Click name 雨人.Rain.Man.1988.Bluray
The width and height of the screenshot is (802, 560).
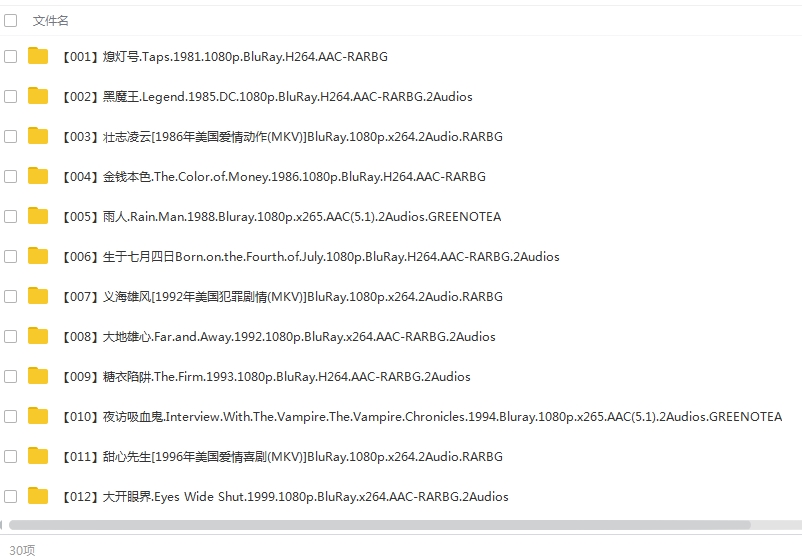(x=282, y=216)
